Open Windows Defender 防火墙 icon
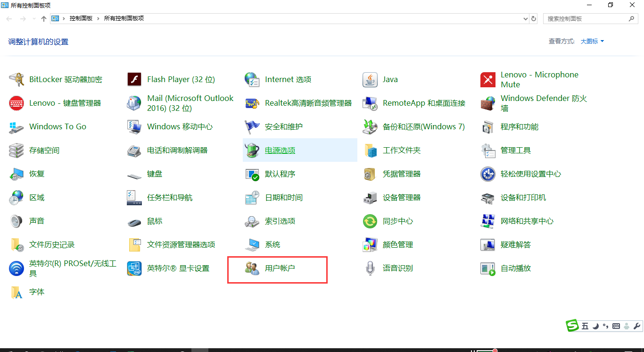 [488, 103]
